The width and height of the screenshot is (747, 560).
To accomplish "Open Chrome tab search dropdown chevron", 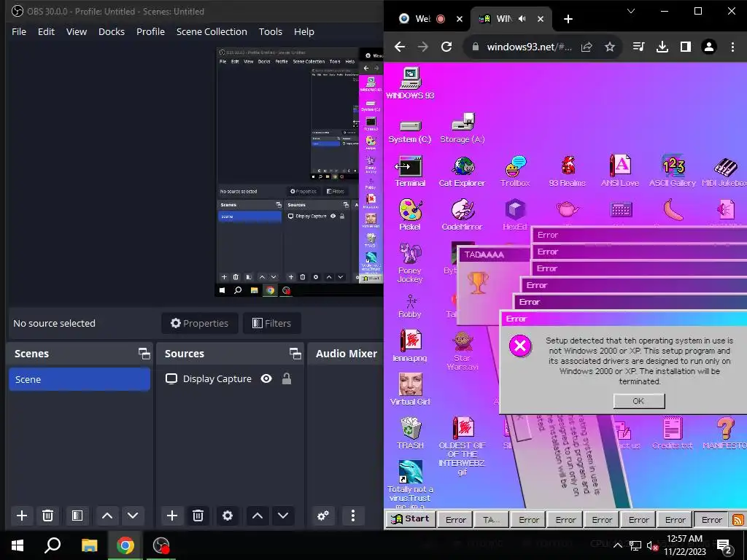I will point(631,11).
